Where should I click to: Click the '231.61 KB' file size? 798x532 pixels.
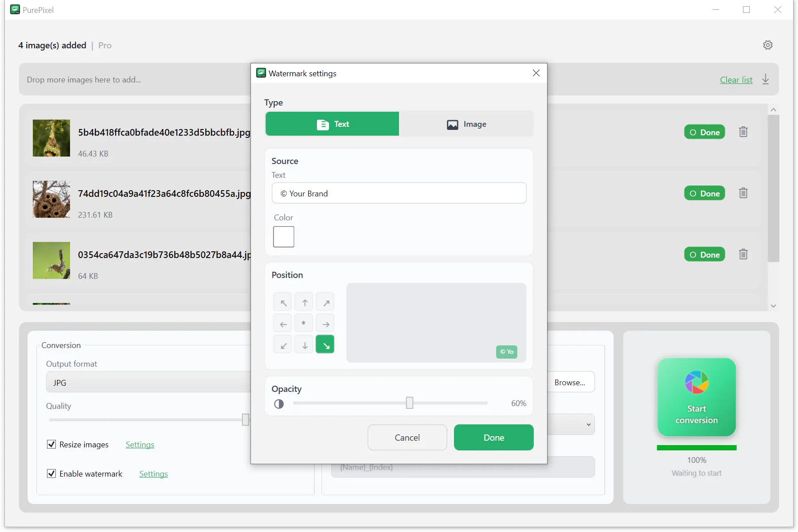[x=95, y=215]
